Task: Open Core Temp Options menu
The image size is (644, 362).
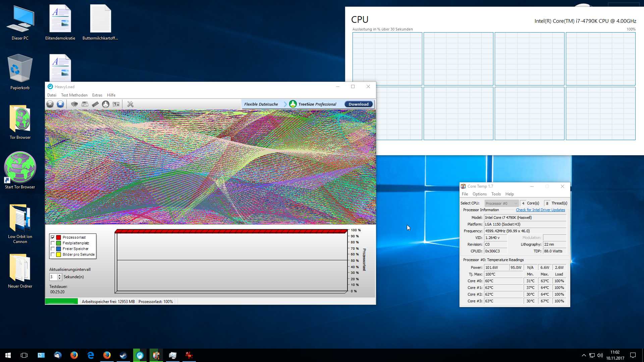Action: click(479, 194)
